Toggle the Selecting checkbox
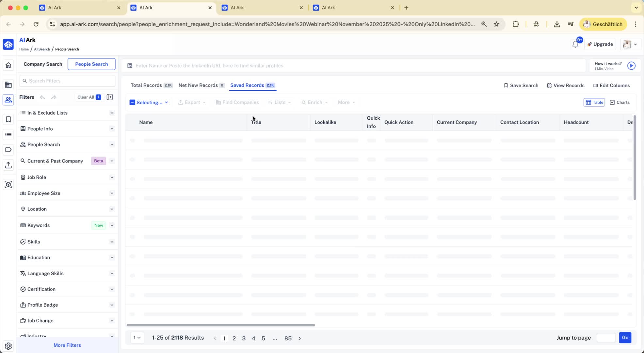This screenshot has width=644, height=353. coord(132,103)
